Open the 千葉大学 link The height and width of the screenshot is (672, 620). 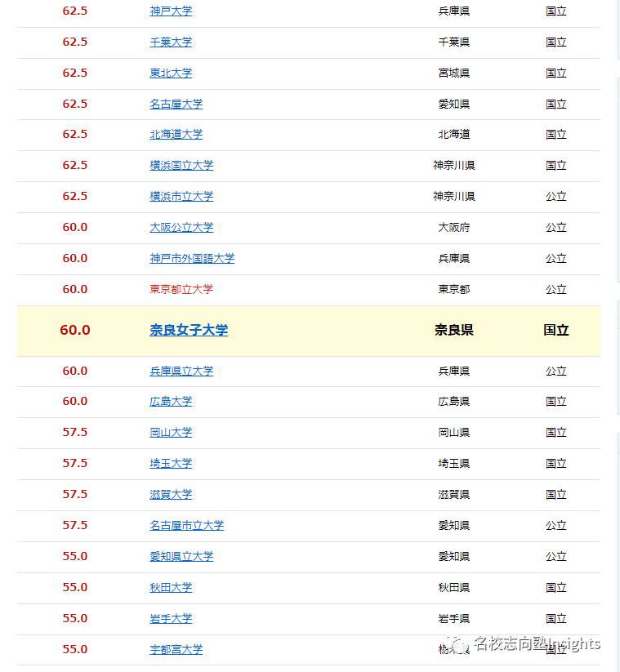click(171, 42)
